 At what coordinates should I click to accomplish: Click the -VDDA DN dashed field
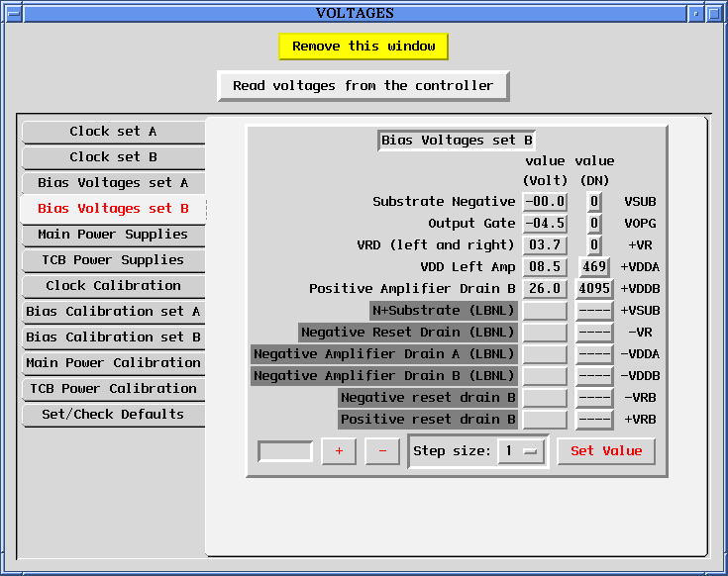594,354
